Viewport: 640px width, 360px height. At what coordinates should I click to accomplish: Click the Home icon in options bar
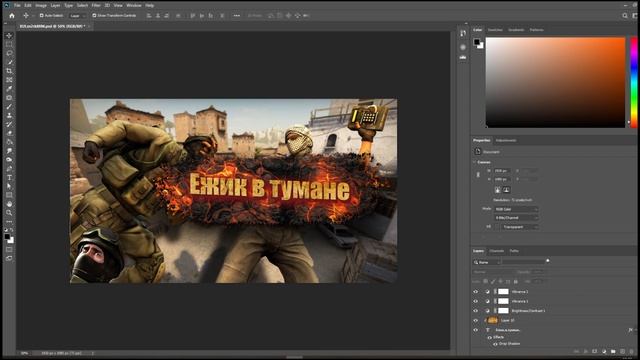tap(12, 16)
